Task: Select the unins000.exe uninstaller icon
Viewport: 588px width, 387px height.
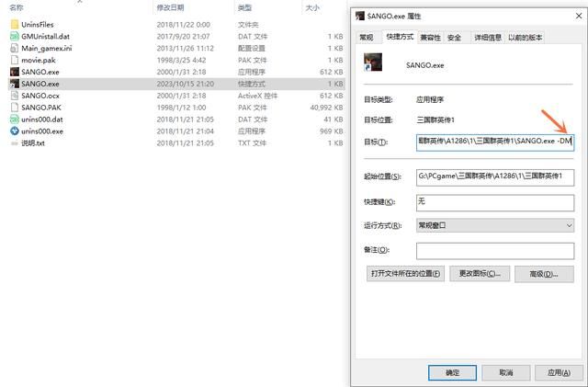Action: coord(14,131)
